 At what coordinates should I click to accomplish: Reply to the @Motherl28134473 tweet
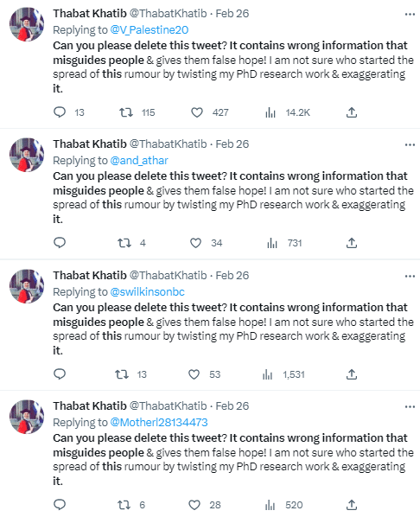pos(60,505)
